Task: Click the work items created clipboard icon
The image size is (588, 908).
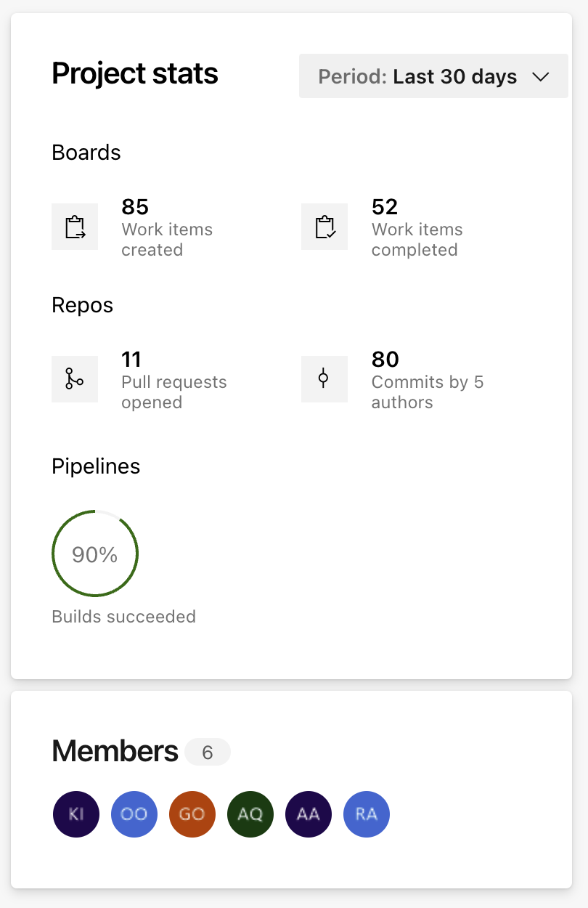Action: tap(75, 227)
